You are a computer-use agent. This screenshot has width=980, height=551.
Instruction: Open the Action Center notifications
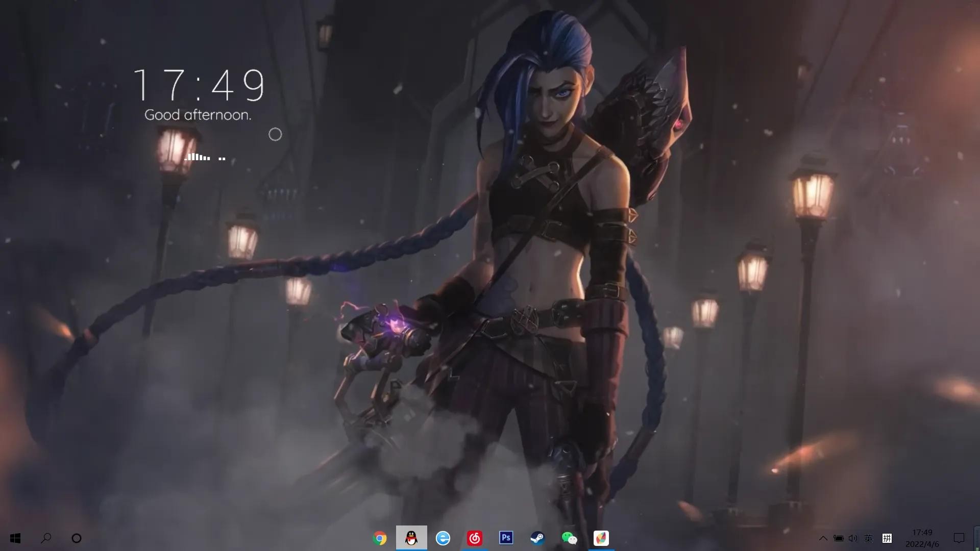[959, 538]
